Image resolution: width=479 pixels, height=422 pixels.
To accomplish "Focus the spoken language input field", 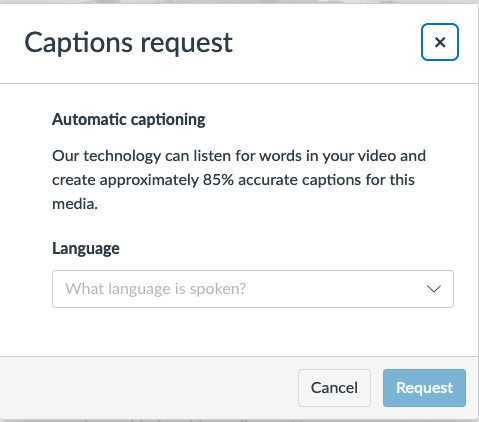I will point(253,289).
